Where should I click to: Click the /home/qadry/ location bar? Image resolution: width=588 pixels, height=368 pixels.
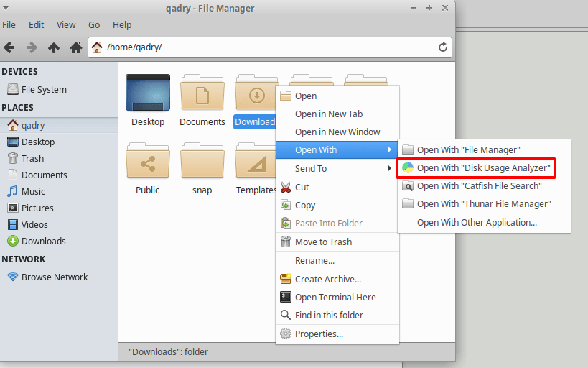270,47
